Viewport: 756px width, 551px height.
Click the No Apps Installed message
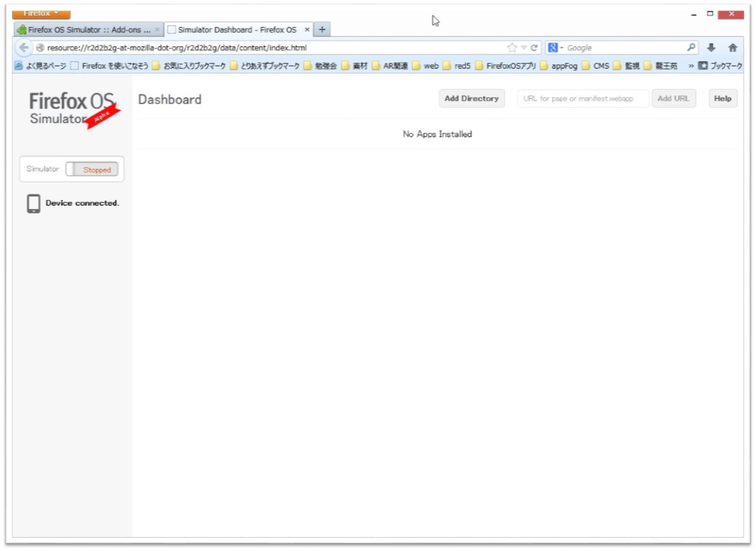click(x=437, y=134)
